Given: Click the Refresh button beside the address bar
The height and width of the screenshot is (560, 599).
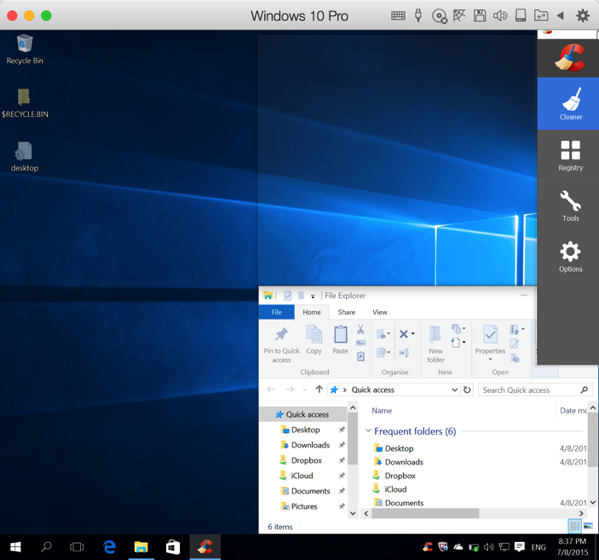Looking at the screenshot, I should [467, 390].
